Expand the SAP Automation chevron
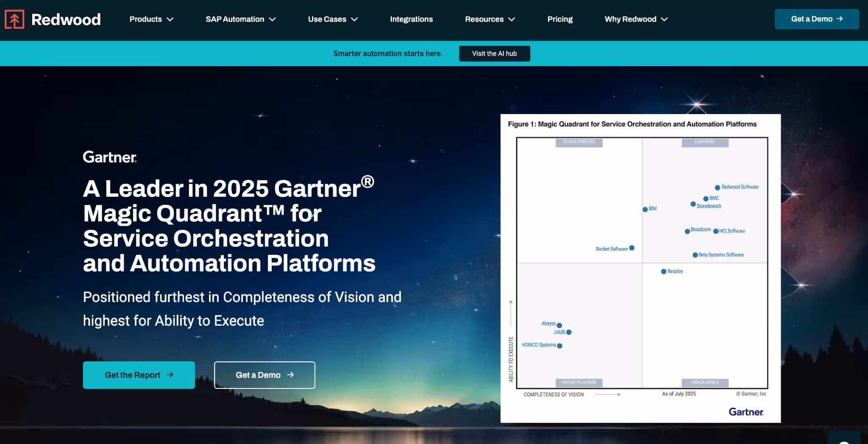This screenshot has height=444, width=868. [273, 20]
